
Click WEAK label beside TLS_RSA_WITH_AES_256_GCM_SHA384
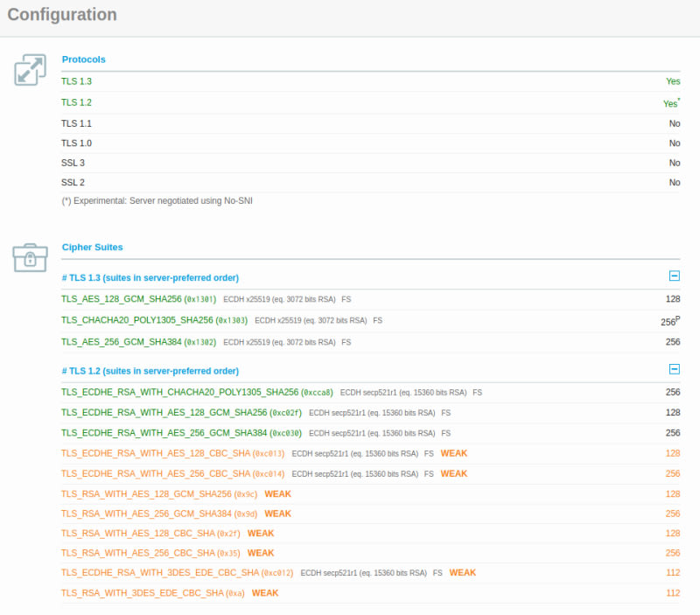coord(277,514)
